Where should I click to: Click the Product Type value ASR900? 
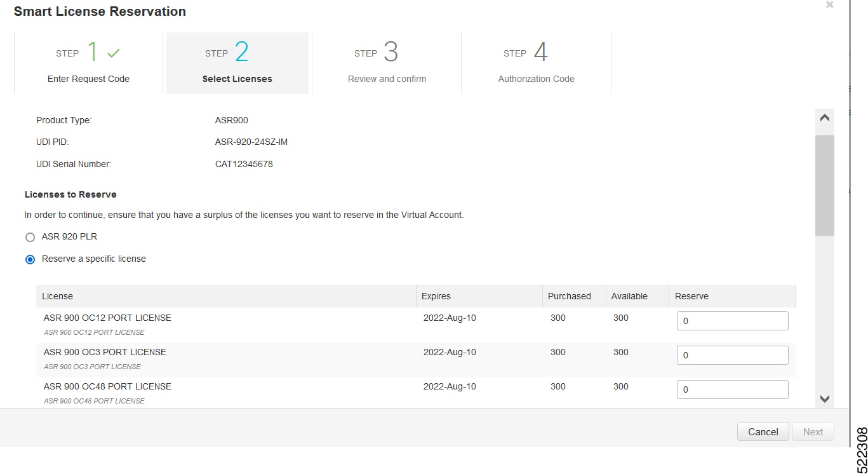[x=232, y=120]
